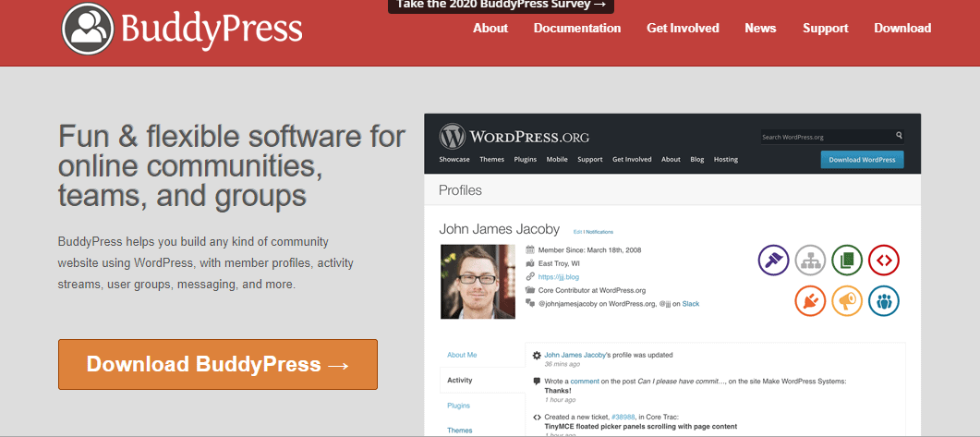Open the Get Involved menu in BuddyPress header
The width and height of the screenshot is (980, 437).
(683, 28)
